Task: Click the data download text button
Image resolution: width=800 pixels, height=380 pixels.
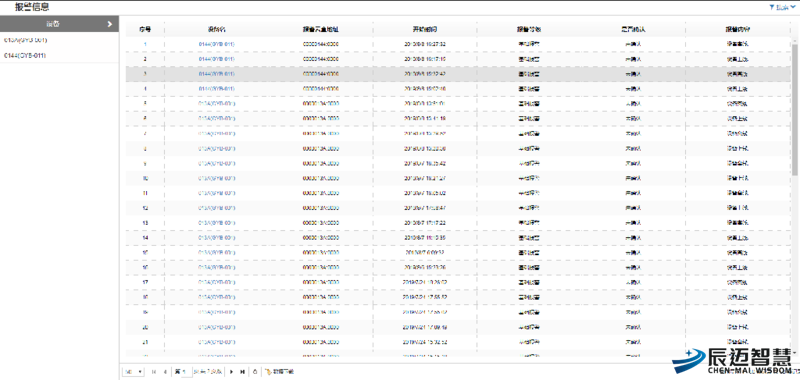Action: click(x=283, y=372)
